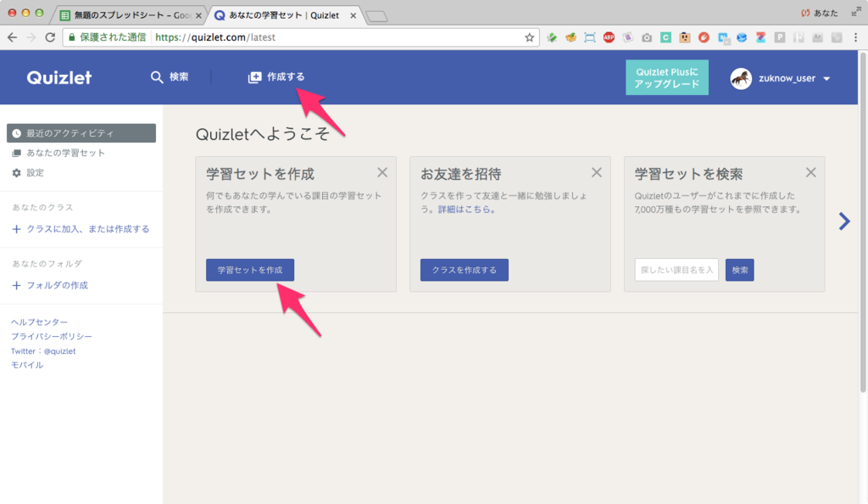Click フォルダの作成 in the sidebar
This screenshot has height=504, width=868.
click(x=50, y=285)
